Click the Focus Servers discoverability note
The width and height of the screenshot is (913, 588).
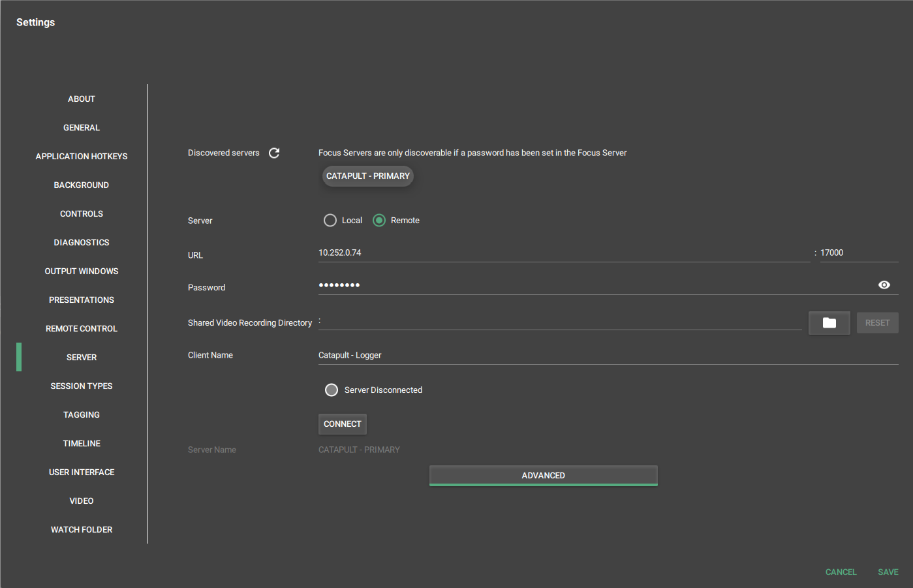pos(472,153)
